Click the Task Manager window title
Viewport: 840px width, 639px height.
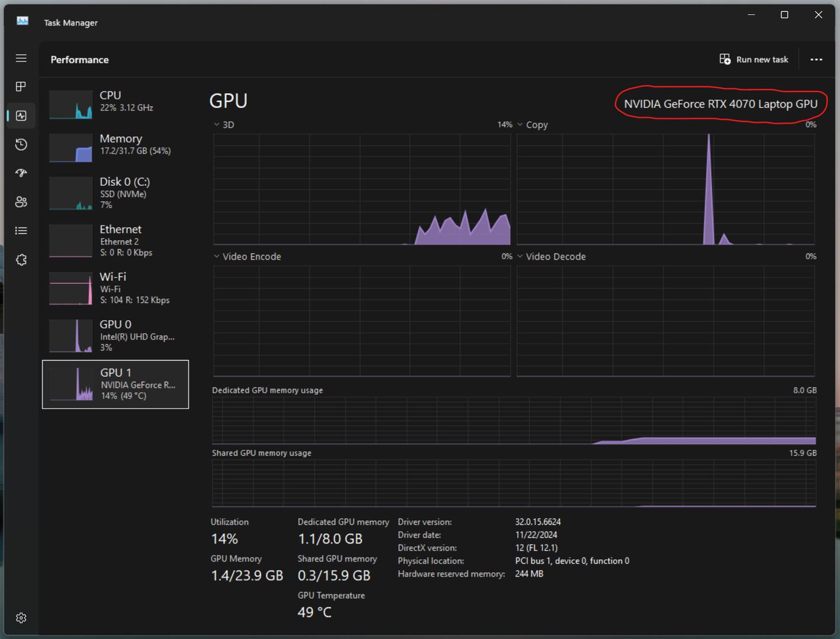coord(70,22)
